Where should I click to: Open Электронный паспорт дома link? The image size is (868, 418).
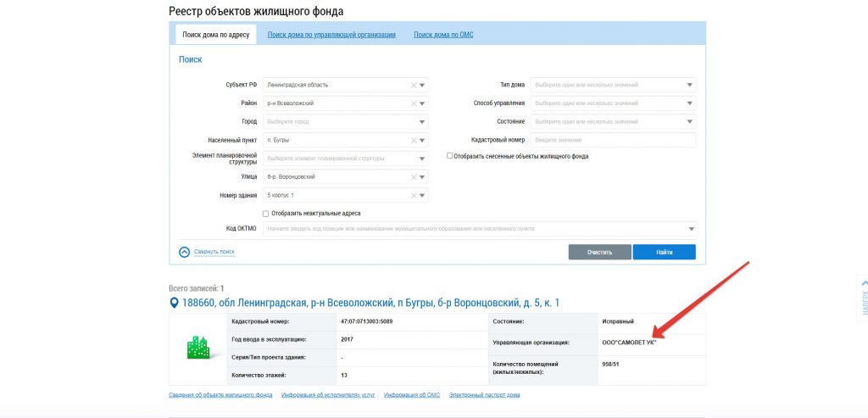pyautogui.click(x=484, y=395)
